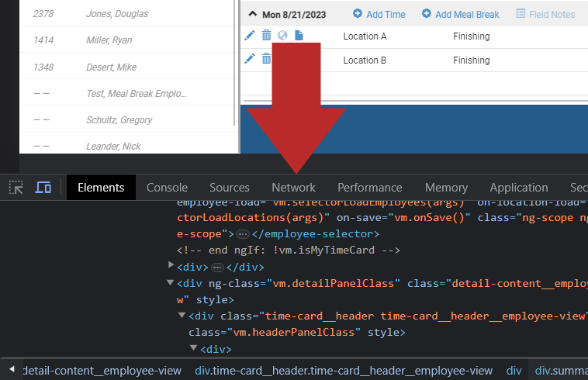Open the globe icon for Location A
The width and height of the screenshot is (588, 380).
(282, 35)
